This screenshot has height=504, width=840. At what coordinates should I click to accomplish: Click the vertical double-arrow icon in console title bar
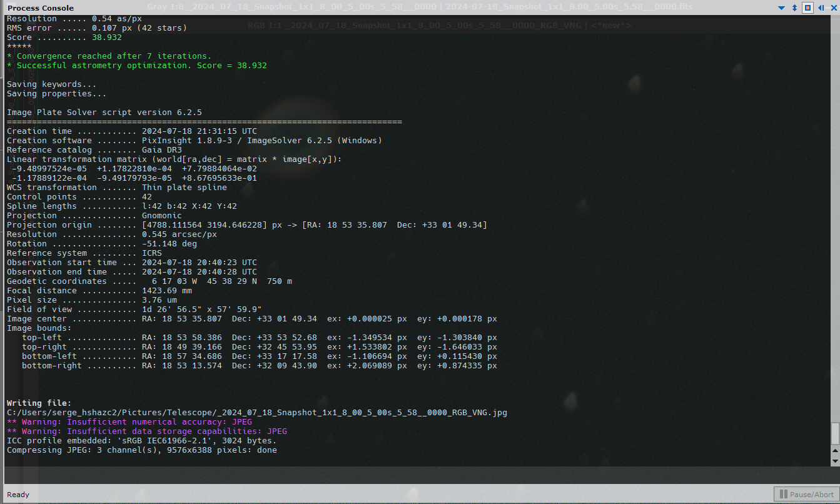pyautogui.click(x=794, y=8)
